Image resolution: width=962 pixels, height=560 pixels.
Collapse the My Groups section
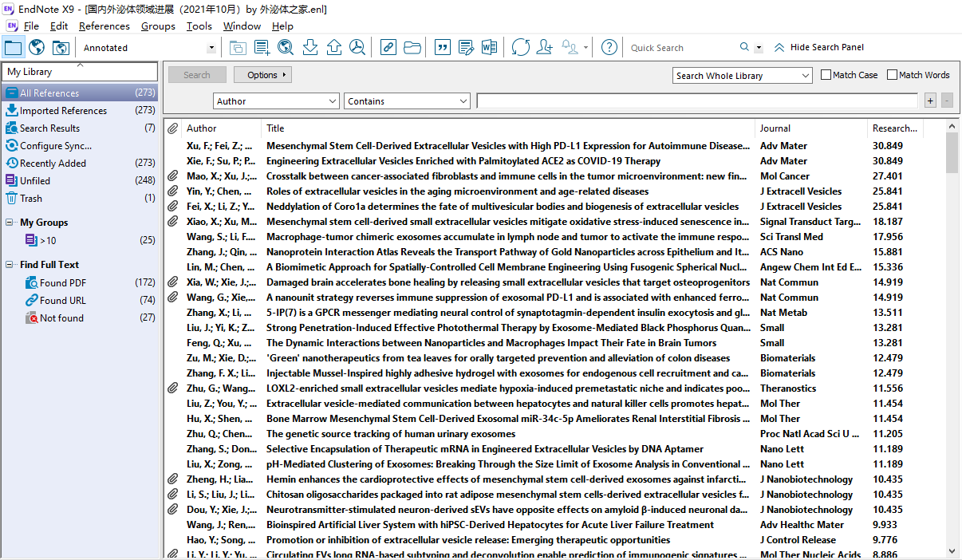pos(10,223)
